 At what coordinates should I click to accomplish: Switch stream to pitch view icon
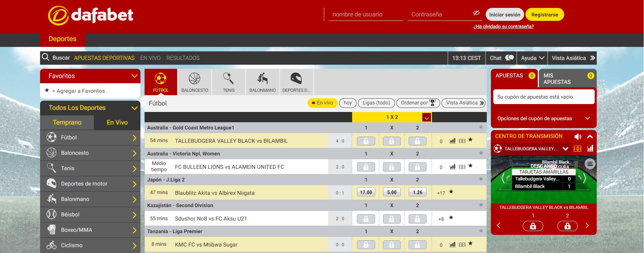click(x=578, y=149)
